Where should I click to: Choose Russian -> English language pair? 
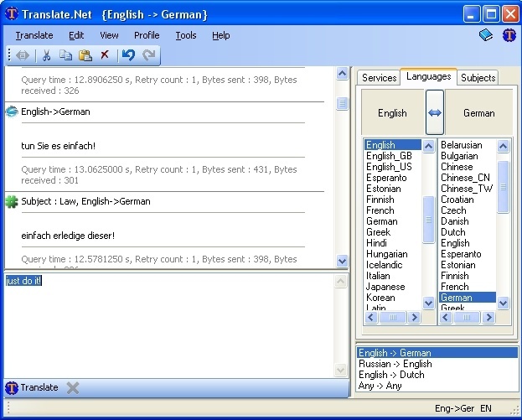[437, 364]
